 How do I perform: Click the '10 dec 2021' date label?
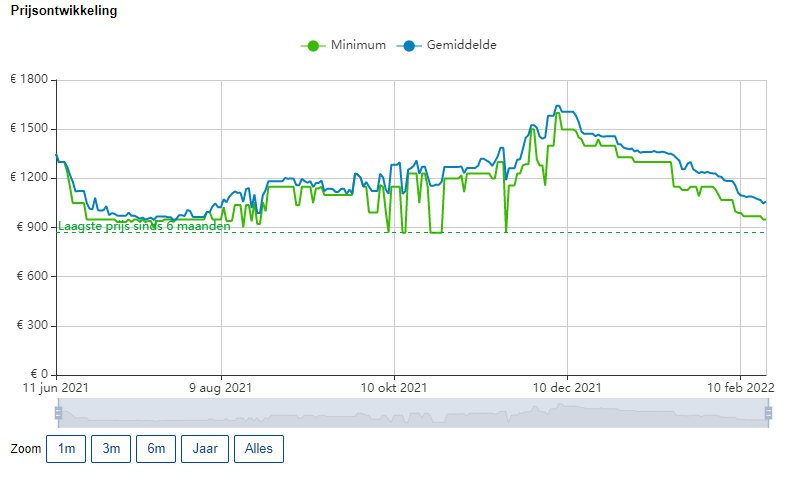[567, 387]
